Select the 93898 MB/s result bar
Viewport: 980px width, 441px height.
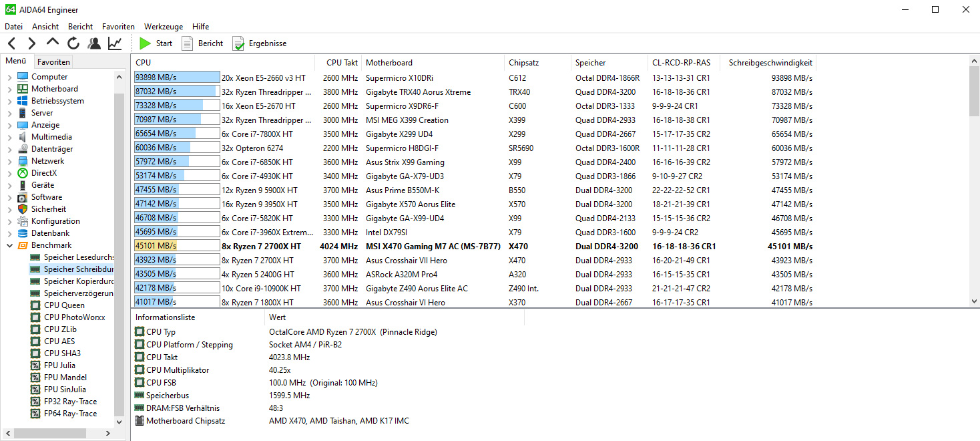177,78
